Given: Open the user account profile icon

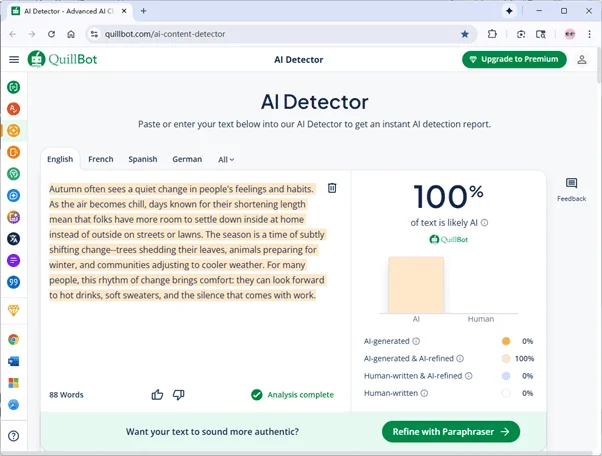Looking at the screenshot, I should pos(582,59).
